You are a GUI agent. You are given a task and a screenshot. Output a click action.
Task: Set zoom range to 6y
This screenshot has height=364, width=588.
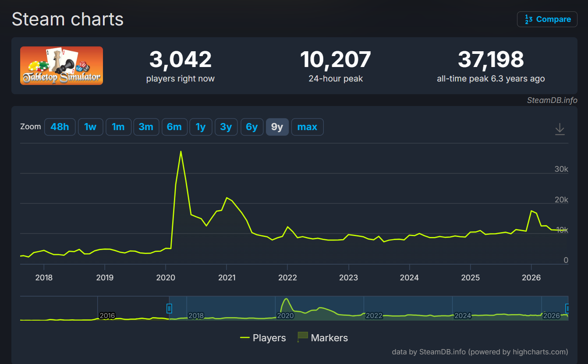coord(252,127)
